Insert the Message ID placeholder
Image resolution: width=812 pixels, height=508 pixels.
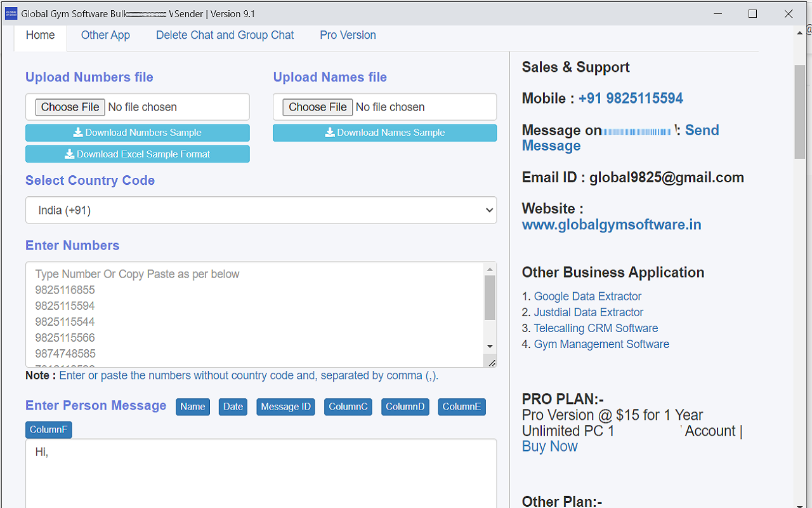(x=285, y=406)
